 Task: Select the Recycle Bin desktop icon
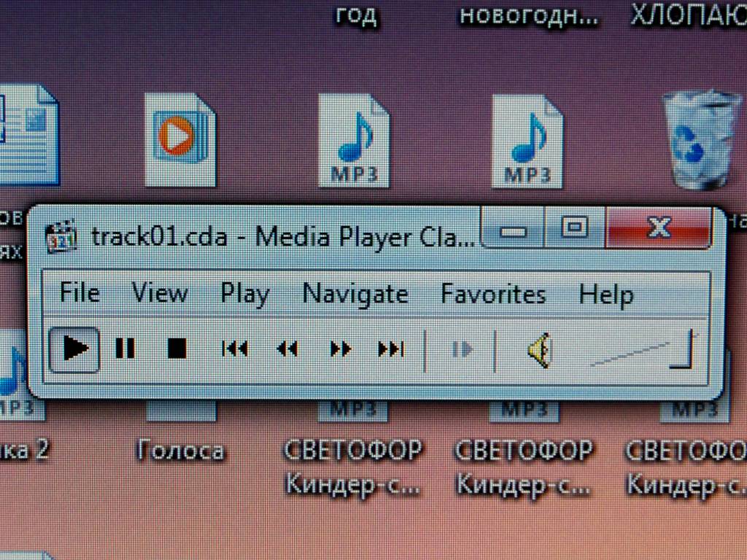coord(701,140)
